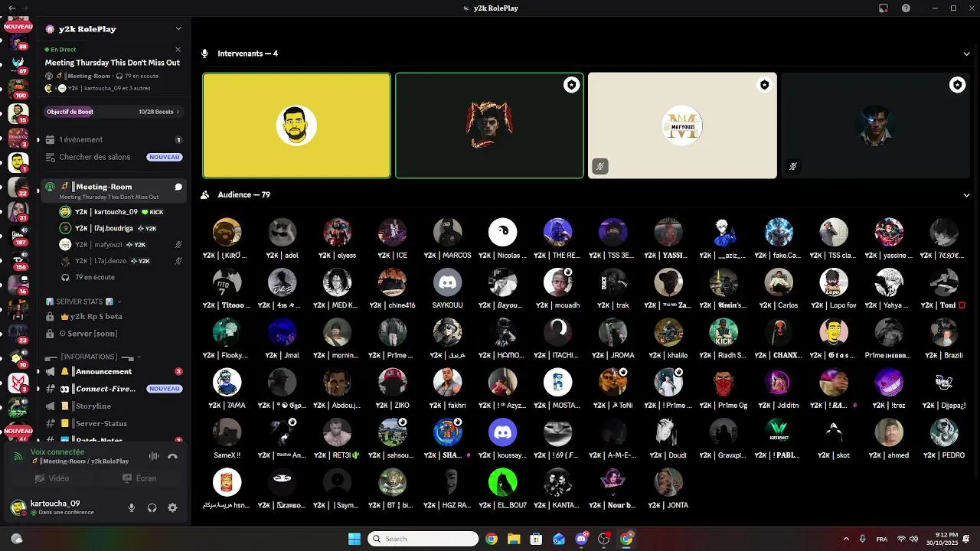
Task: Turn on camera with Vidéo button
Action: [x=52, y=478]
